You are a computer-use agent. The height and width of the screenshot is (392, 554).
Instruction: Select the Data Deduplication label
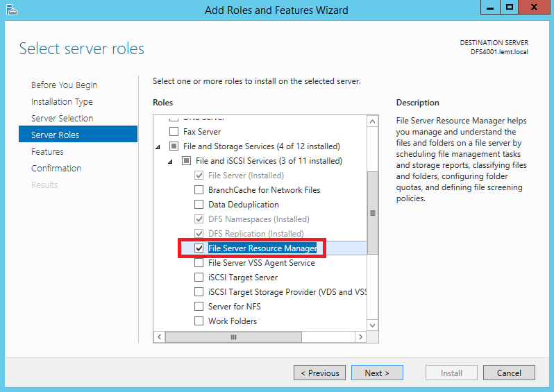point(244,205)
